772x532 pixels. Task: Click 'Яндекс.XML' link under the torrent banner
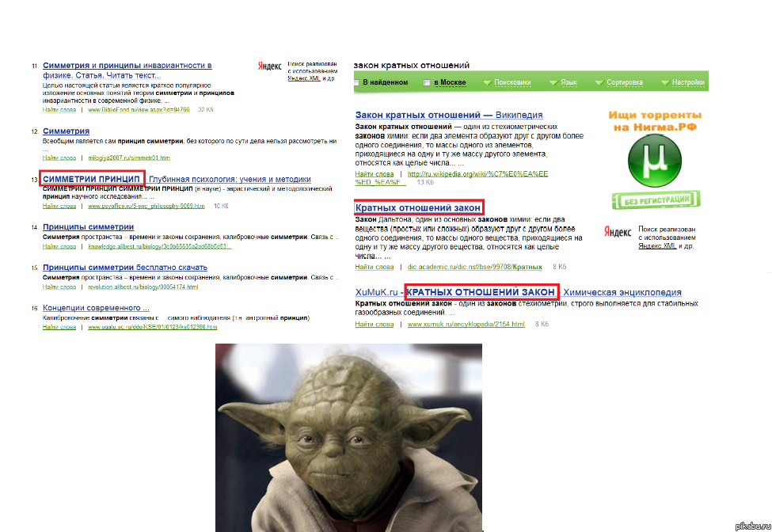[657, 246]
